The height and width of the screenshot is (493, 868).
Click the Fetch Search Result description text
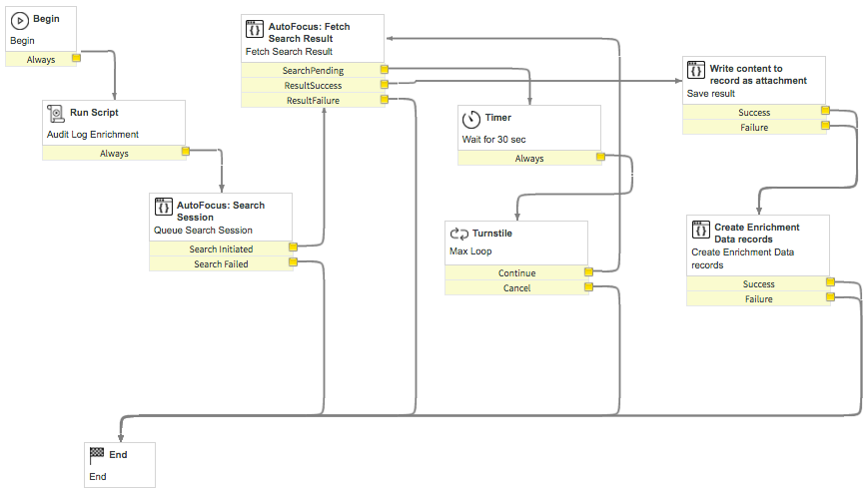coord(289,52)
